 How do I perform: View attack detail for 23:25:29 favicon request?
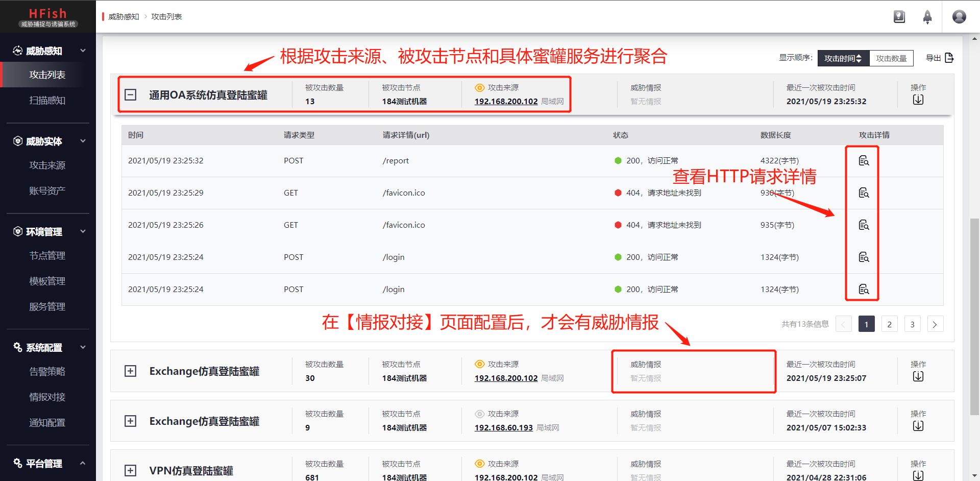(864, 193)
